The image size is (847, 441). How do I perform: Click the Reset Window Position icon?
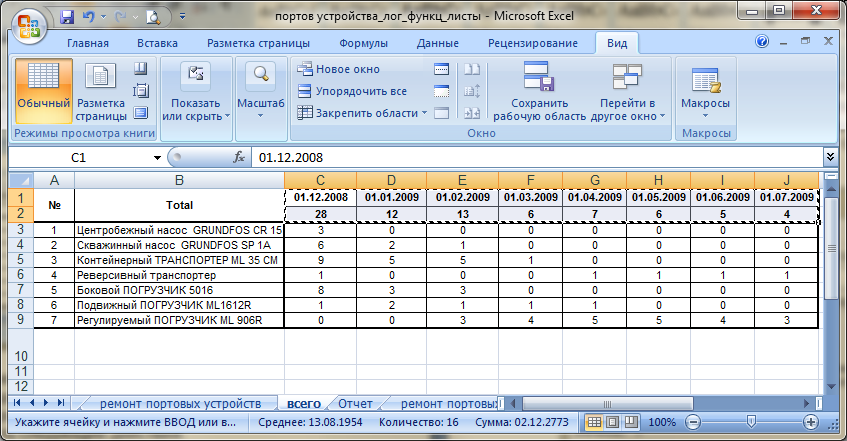tap(472, 113)
